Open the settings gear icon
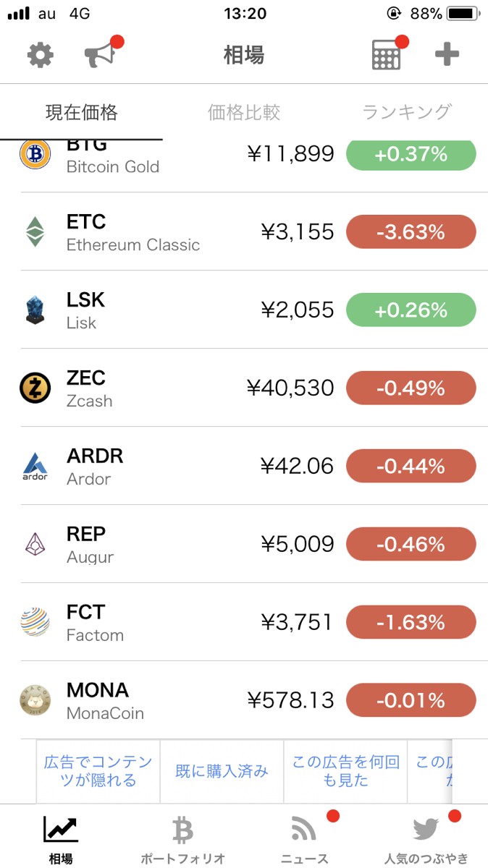The height and width of the screenshot is (868, 488). click(41, 55)
